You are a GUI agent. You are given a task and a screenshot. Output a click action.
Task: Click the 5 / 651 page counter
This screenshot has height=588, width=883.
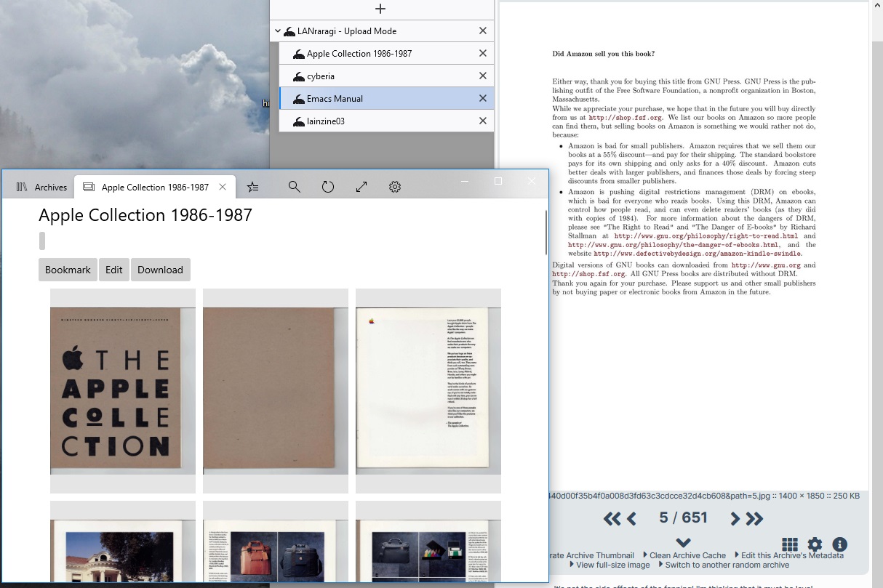click(683, 517)
